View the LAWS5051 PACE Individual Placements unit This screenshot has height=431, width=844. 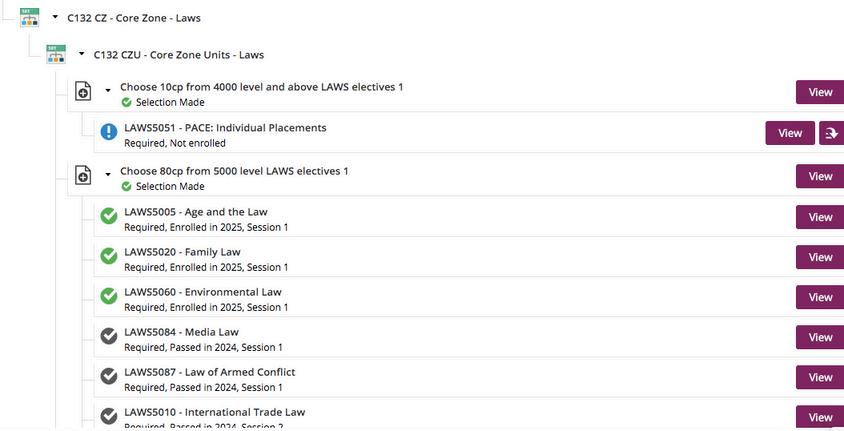point(790,133)
